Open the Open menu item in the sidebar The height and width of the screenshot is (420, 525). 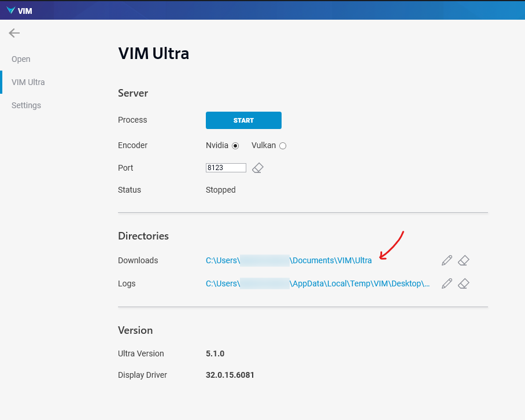(x=21, y=59)
